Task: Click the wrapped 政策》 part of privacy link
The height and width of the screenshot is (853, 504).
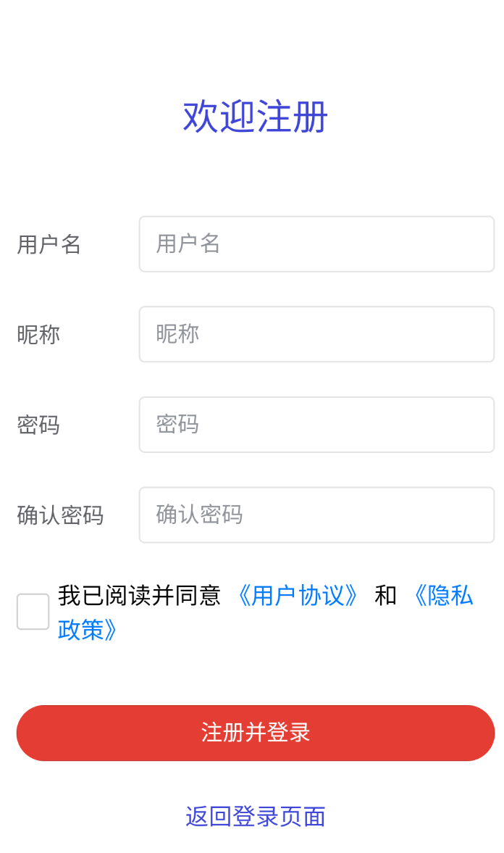Action: (88, 630)
